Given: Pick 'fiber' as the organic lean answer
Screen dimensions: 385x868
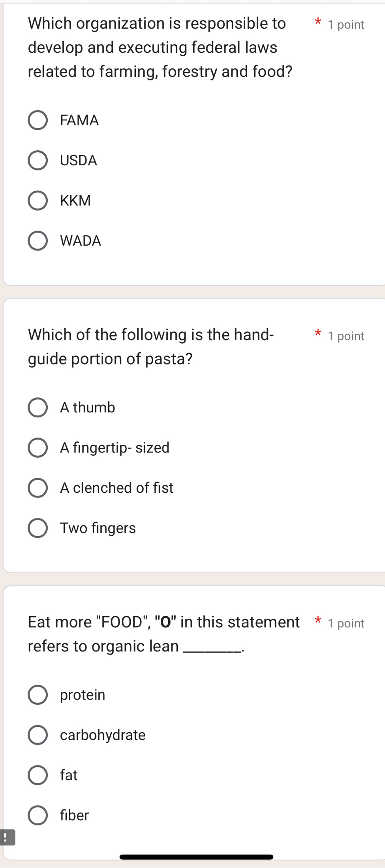Looking at the screenshot, I should (38, 815).
